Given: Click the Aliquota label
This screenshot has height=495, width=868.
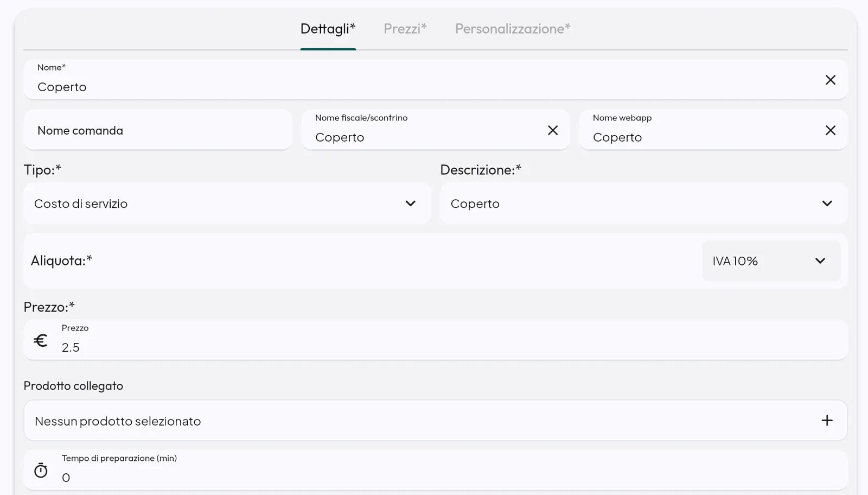Looking at the screenshot, I should [x=61, y=261].
